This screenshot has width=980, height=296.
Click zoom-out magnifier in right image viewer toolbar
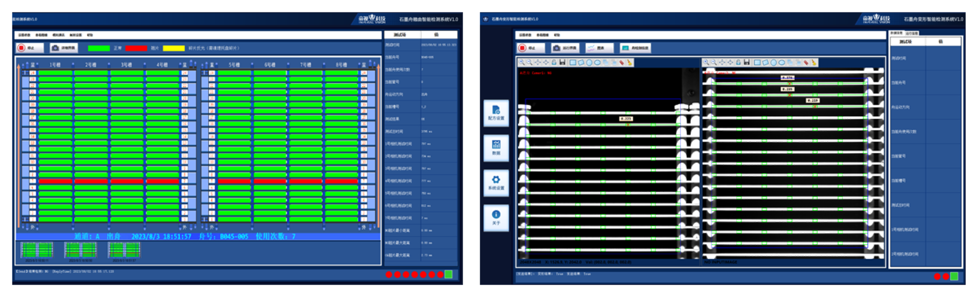(714, 63)
